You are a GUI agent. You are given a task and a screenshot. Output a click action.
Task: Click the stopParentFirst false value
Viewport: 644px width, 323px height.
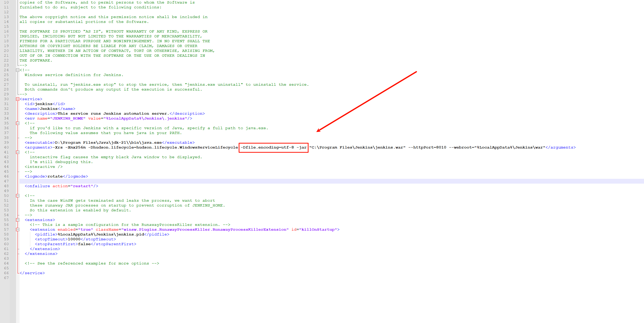(84, 244)
